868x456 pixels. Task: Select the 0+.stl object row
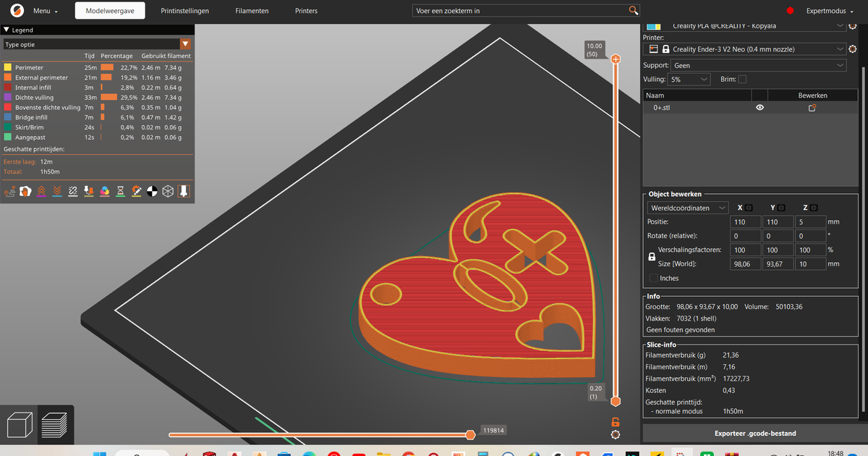750,107
